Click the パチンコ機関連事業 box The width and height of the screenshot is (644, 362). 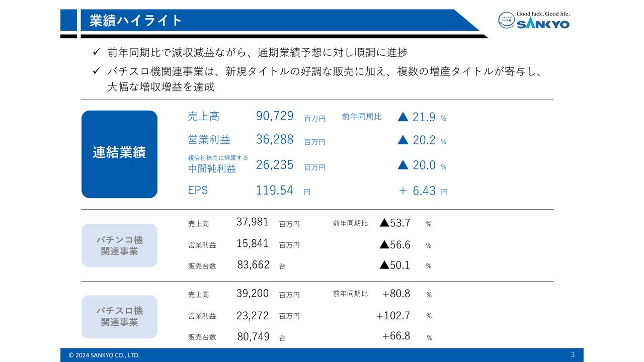tap(119, 245)
